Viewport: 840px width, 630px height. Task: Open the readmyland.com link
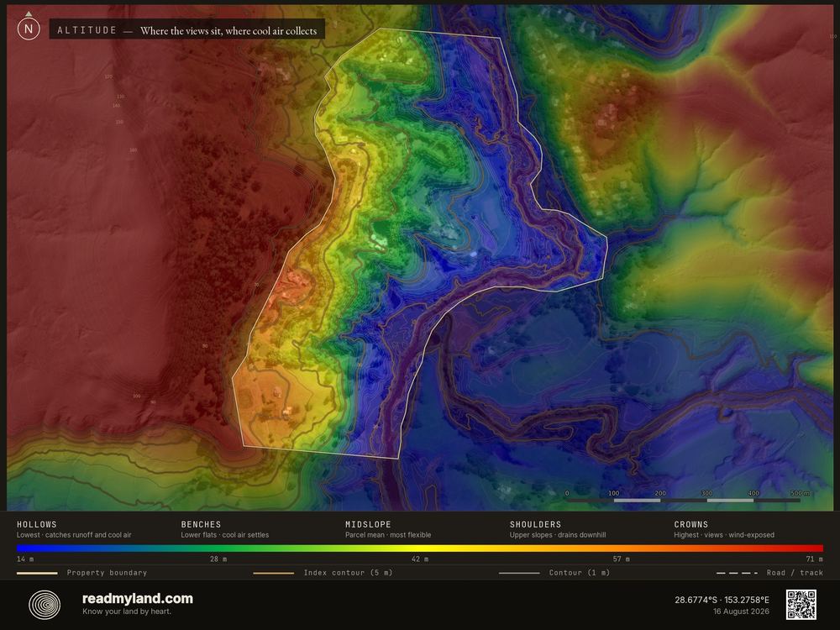[138, 598]
